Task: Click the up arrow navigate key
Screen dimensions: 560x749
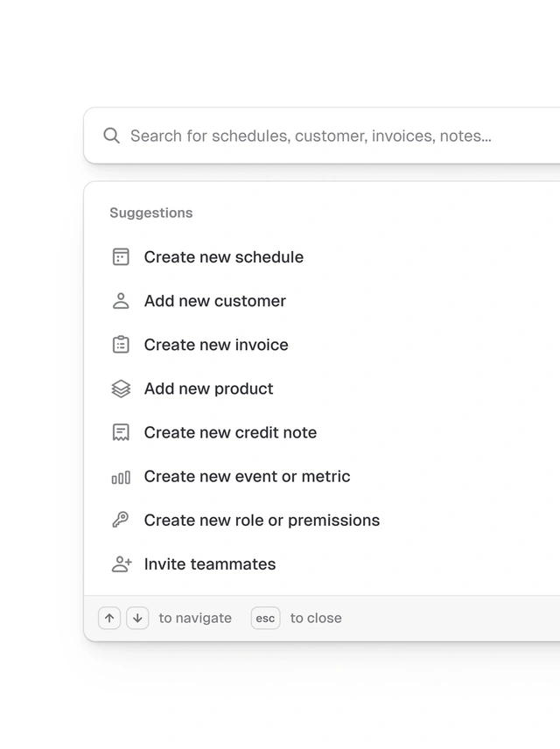Action: [109, 618]
